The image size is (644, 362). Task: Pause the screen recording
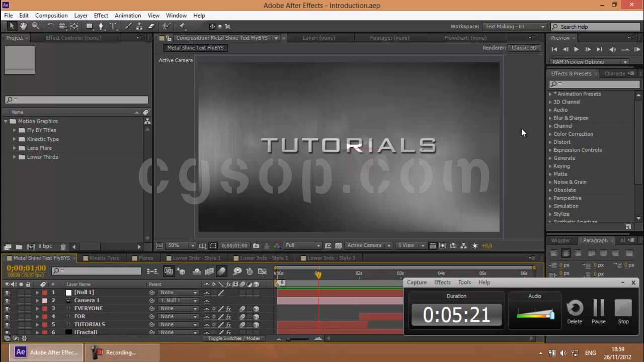coord(599,312)
